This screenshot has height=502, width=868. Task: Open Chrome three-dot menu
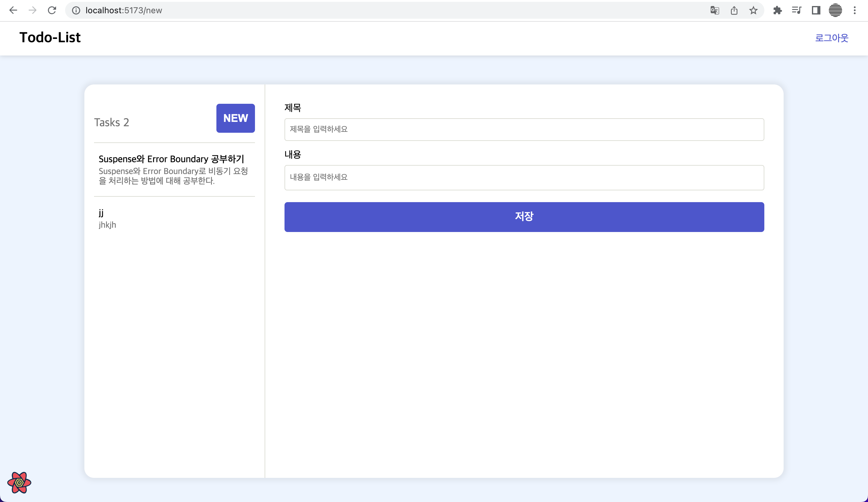[854, 10]
